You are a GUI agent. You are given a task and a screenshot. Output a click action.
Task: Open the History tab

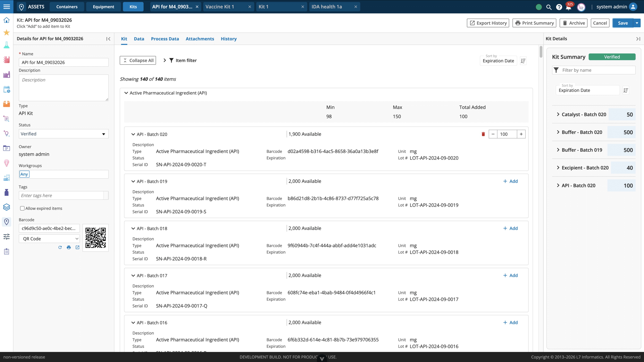point(229,39)
